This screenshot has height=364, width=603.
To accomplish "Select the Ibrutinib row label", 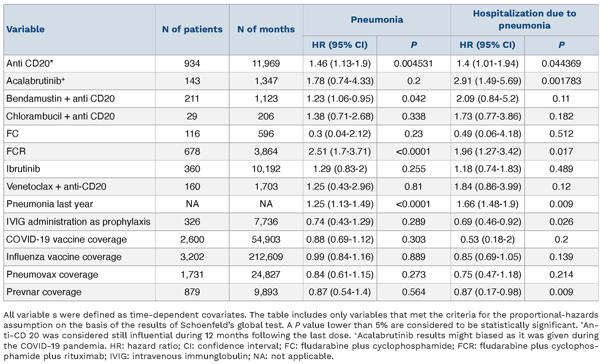I will coord(23,169).
